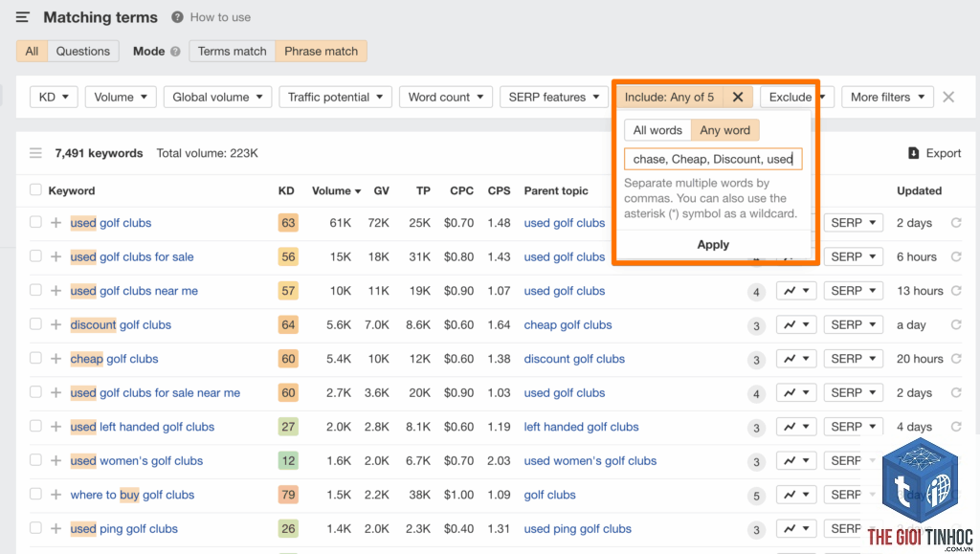Add used left handed golf clubs plus icon

point(56,427)
